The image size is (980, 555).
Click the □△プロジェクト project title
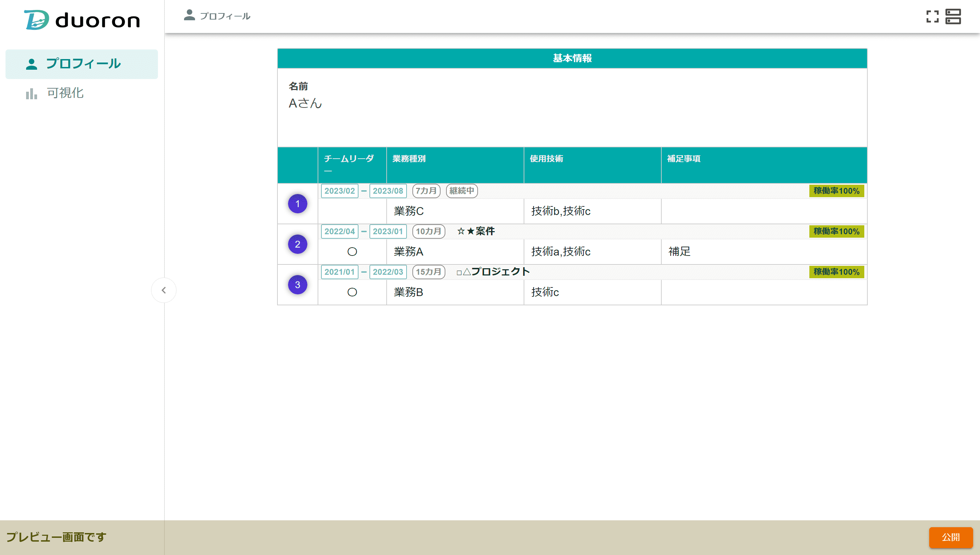(493, 272)
